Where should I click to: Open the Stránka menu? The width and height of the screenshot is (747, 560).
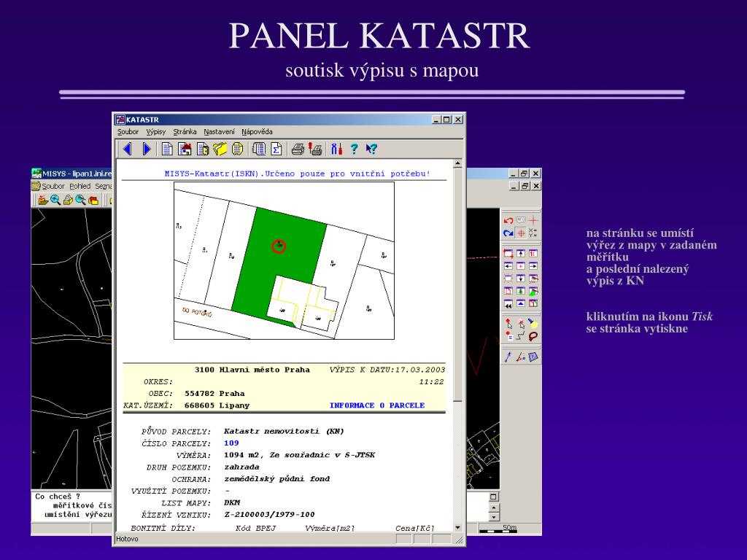[185, 132]
